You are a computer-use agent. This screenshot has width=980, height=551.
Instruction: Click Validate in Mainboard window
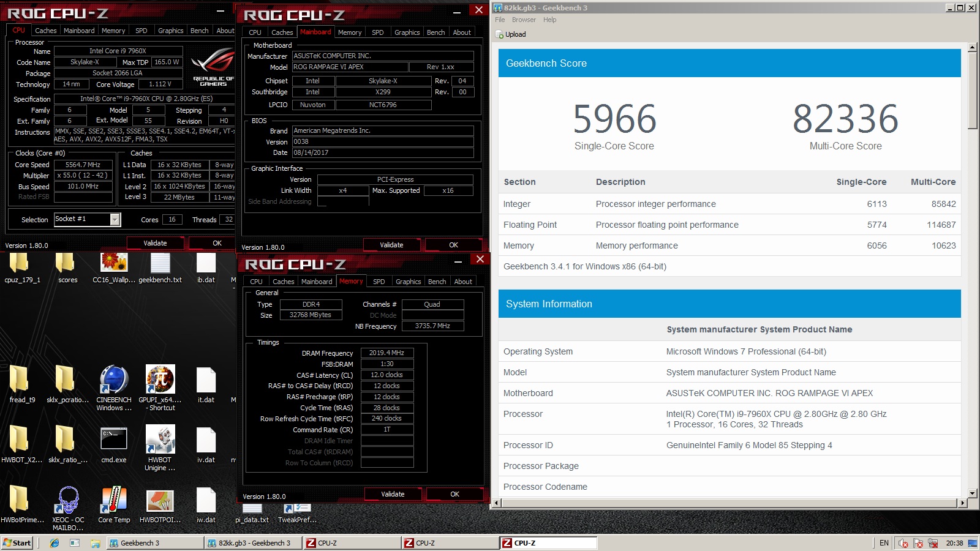click(x=391, y=245)
